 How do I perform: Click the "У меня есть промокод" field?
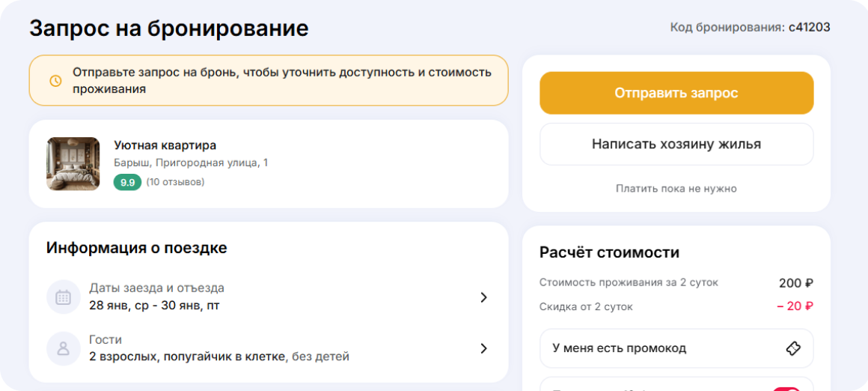click(658, 348)
